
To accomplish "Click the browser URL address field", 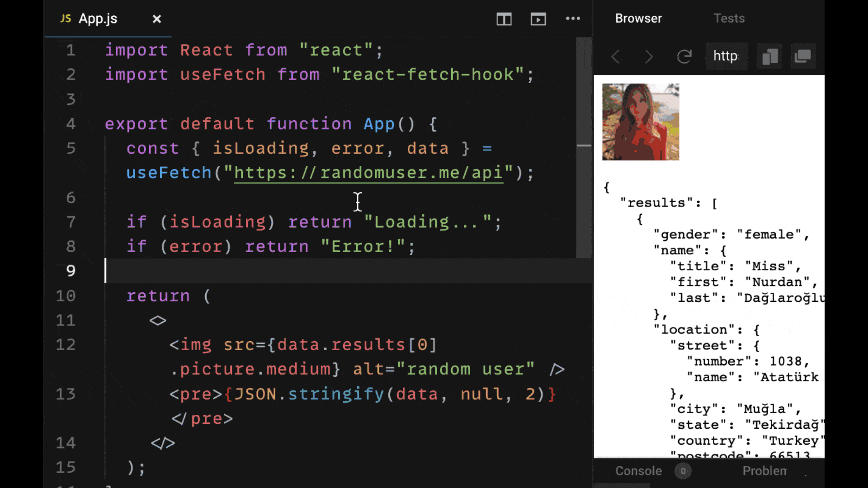I will (x=726, y=56).
